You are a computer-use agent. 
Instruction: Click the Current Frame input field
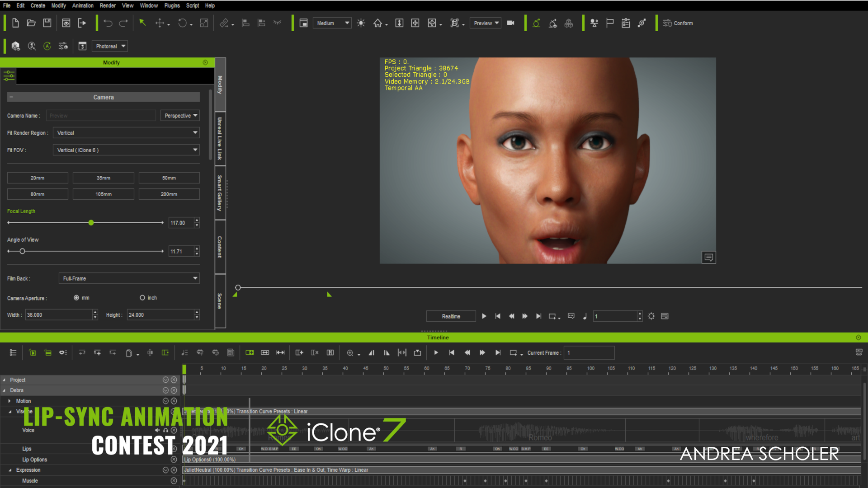click(x=589, y=353)
